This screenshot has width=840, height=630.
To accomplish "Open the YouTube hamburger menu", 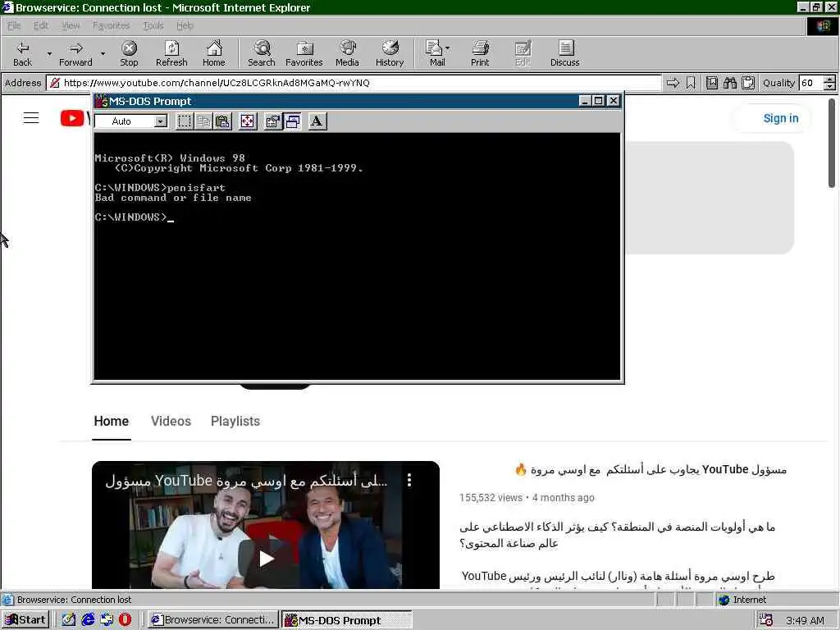I will tap(31, 118).
